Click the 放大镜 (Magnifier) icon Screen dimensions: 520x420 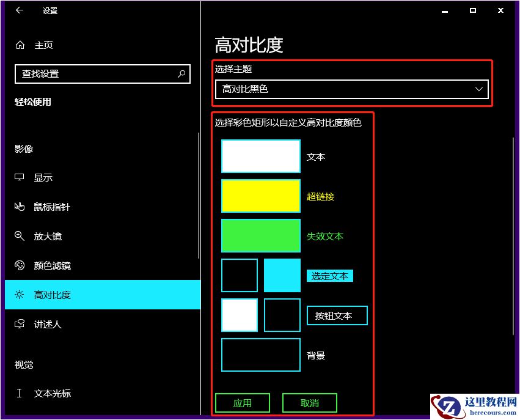click(x=19, y=236)
